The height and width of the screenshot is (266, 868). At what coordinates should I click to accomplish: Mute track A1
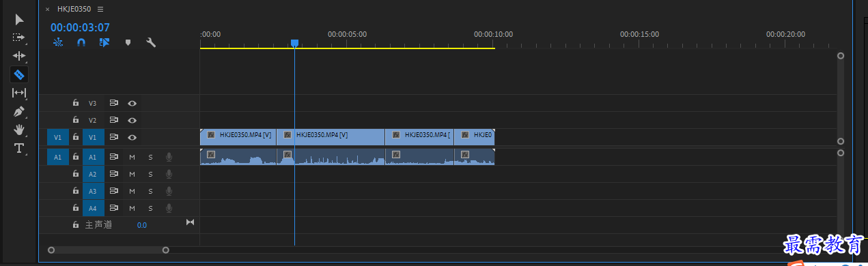pyautogui.click(x=132, y=157)
